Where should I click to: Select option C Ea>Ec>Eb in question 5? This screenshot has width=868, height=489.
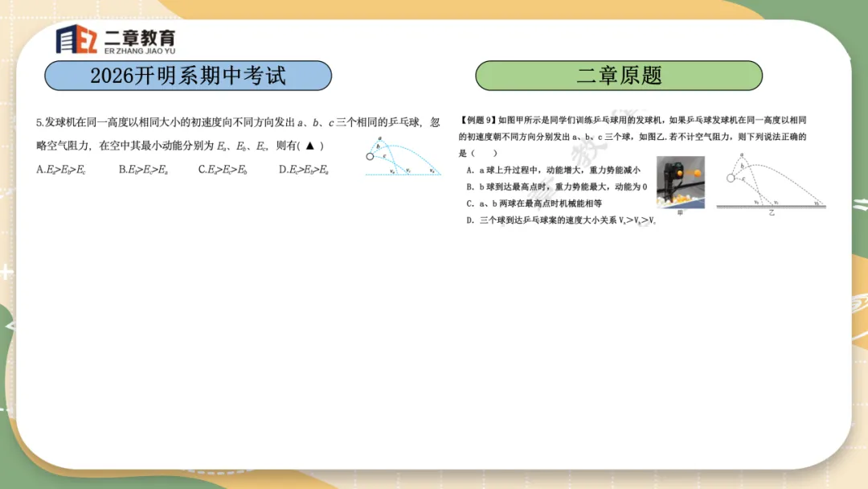coord(222,167)
